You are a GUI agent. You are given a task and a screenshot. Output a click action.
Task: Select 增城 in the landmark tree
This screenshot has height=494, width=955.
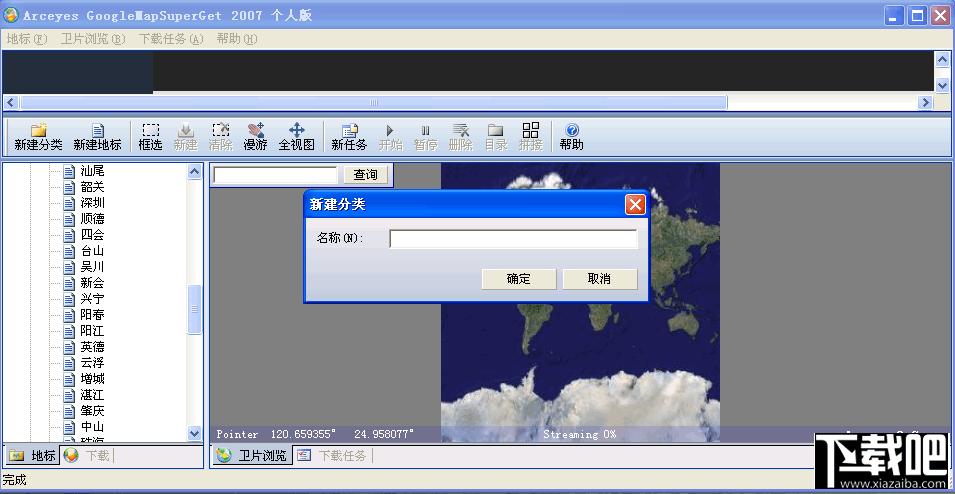tap(93, 379)
